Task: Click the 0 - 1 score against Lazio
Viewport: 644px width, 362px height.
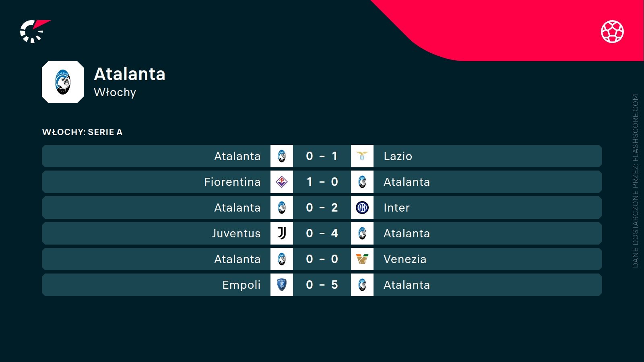Action: (322, 156)
